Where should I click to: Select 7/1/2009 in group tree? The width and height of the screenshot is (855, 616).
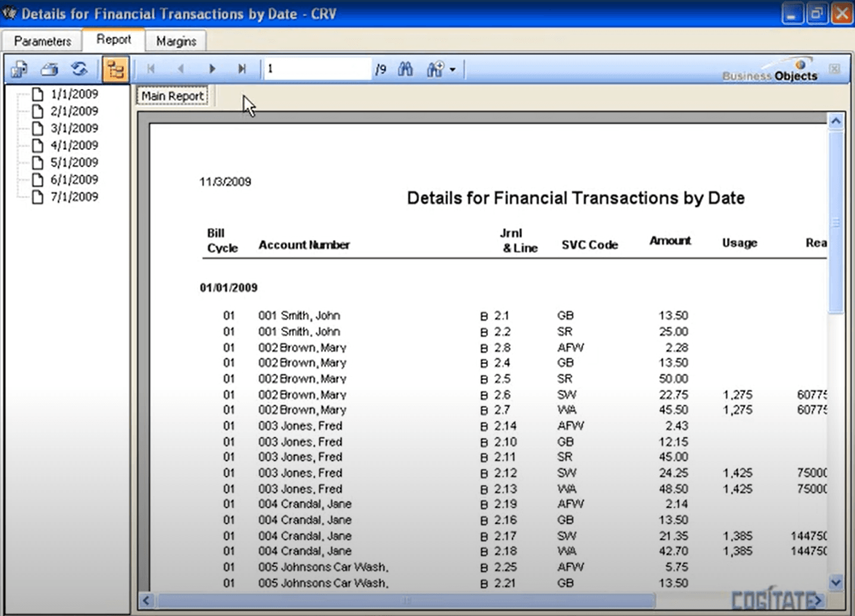coord(74,197)
